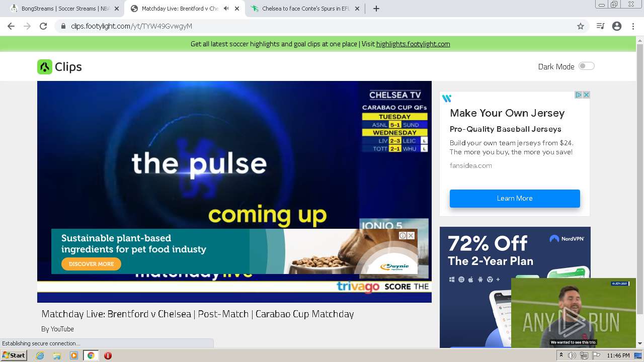Screen dimensions: 644x362
Task: Play the Matchday Live video
Action: pos(234,192)
